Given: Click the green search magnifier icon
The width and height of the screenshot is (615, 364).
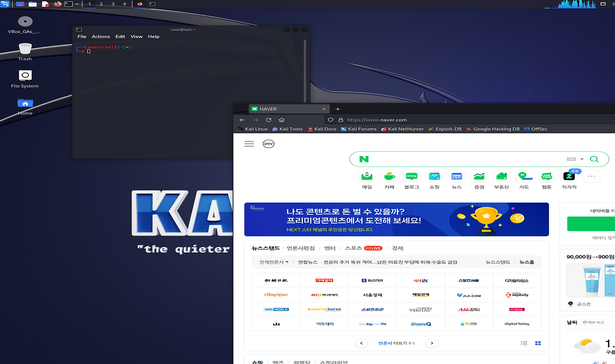Looking at the screenshot, I should click(x=594, y=159).
